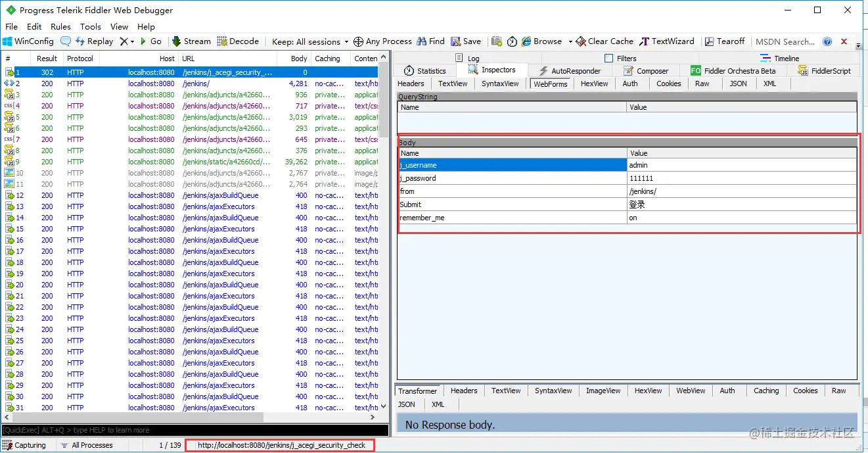Click the timer clock icon
Image resolution: width=868 pixels, height=453 pixels.
click(513, 41)
